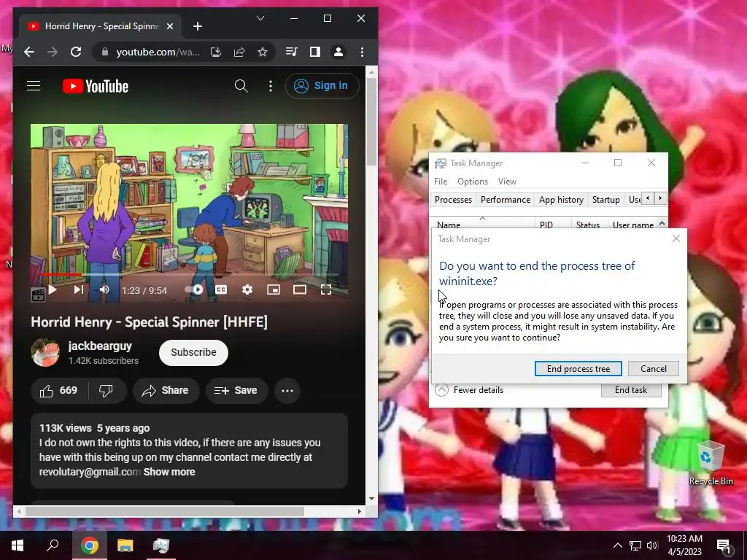This screenshot has height=560, width=747.
Task: Open Chrome three-dot menu
Action: [x=362, y=52]
